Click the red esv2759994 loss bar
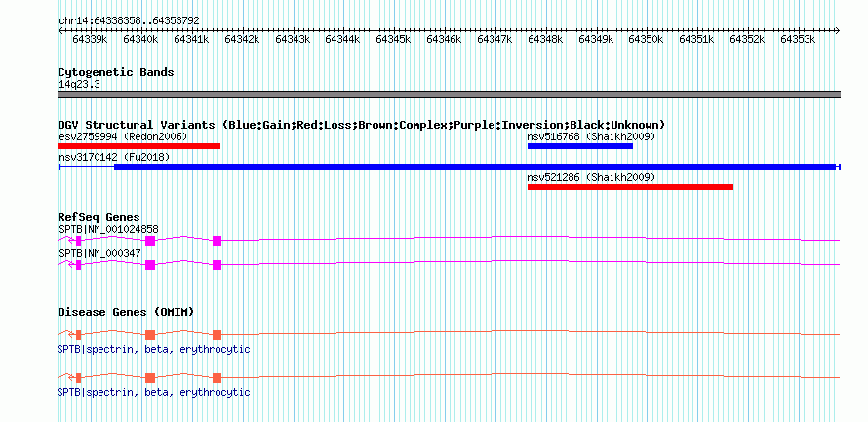 tap(138, 146)
